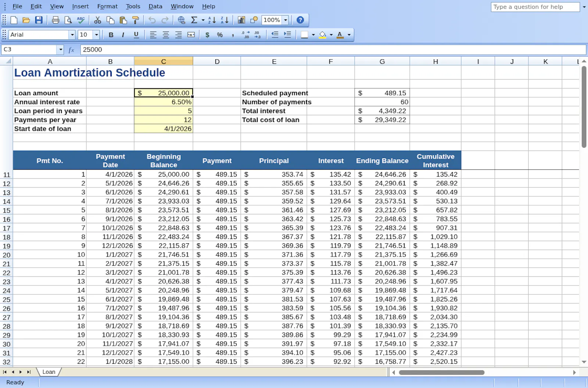Center cell text horizontally
The width and height of the screenshot is (588, 388).
[166, 35]
